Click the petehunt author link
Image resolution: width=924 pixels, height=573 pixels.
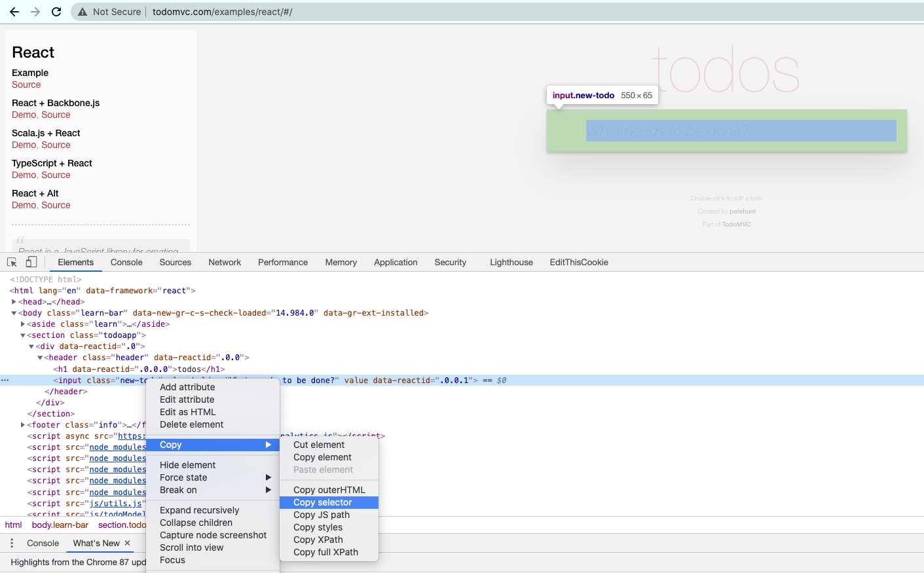coord(743,212)
